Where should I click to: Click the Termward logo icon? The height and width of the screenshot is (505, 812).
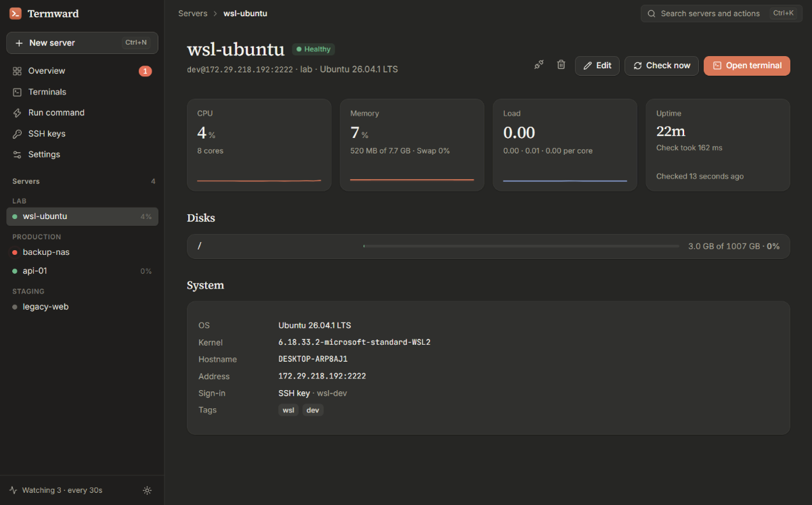(x=16, y=14)
